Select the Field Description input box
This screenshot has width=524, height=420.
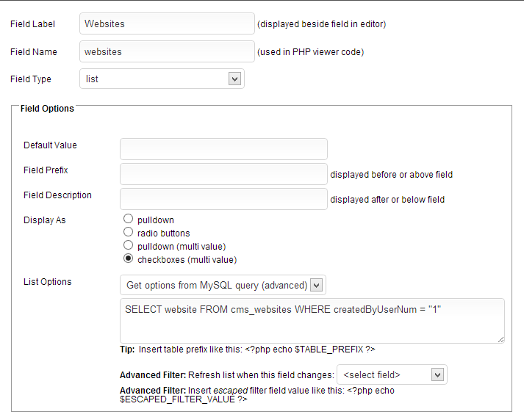(223, 199)
